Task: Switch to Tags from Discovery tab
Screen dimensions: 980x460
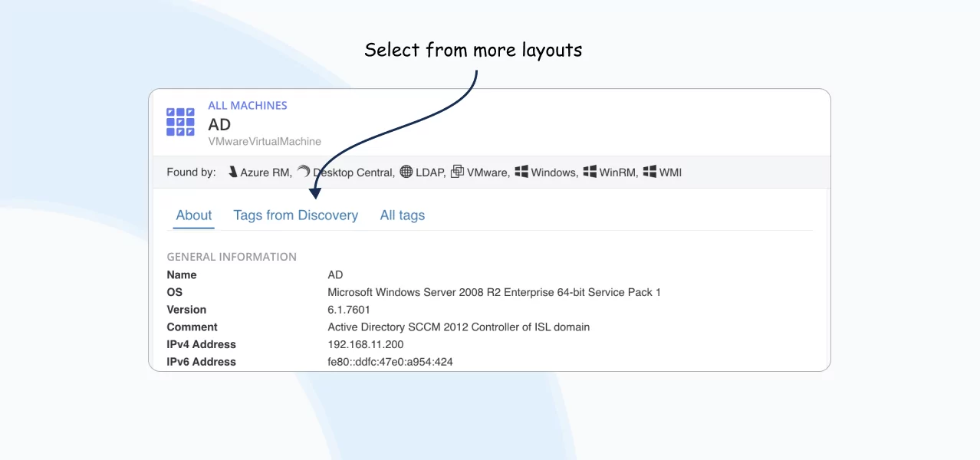Action: [296, 215]
